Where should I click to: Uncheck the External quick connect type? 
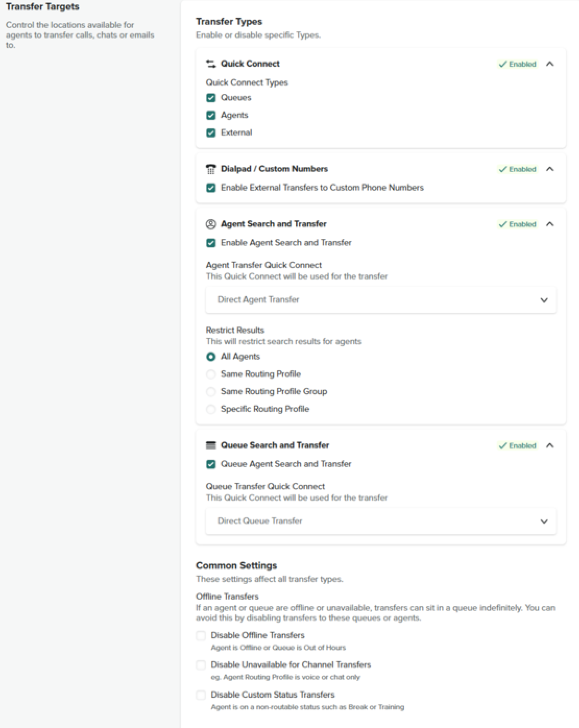pos(211,133)
